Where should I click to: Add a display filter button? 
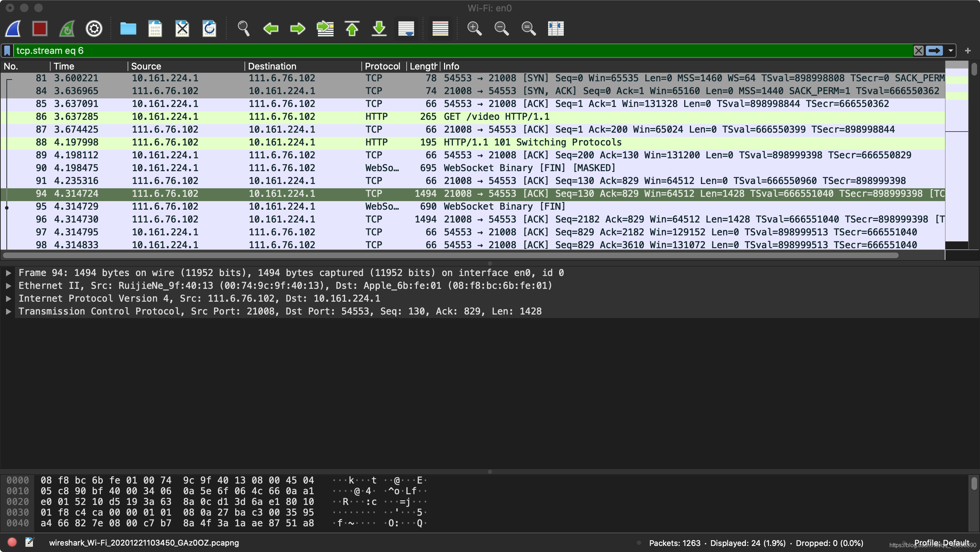tap(968, 51)
